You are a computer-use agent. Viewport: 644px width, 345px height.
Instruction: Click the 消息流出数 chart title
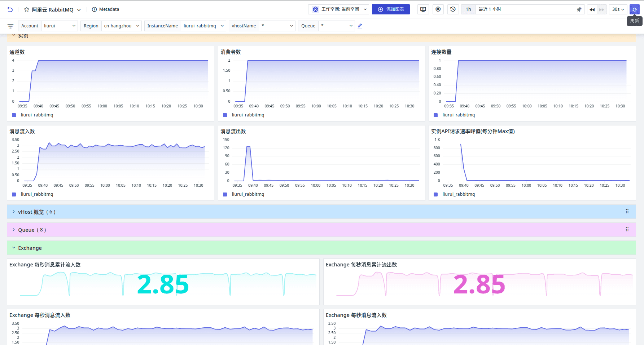(233, 131)
